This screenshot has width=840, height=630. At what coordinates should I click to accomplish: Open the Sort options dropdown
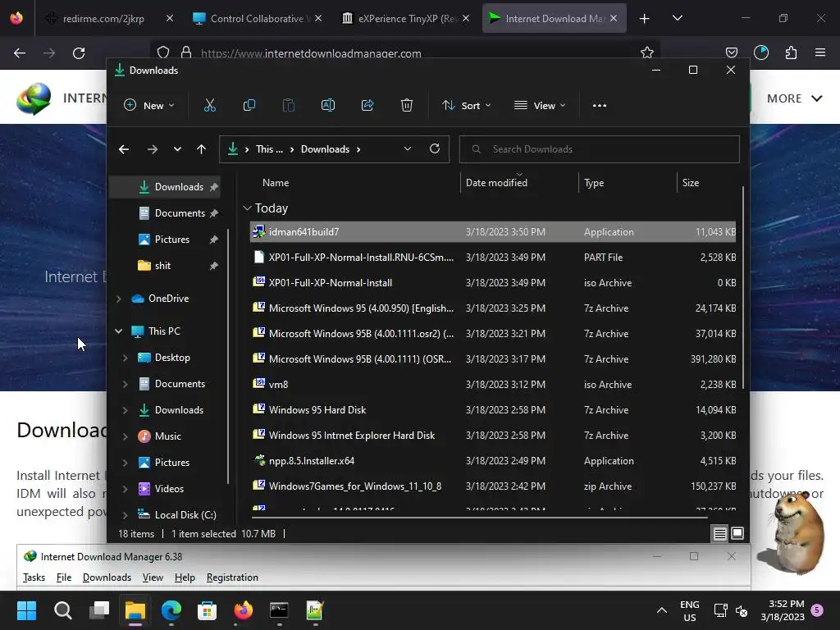click(x=466, y=106)
